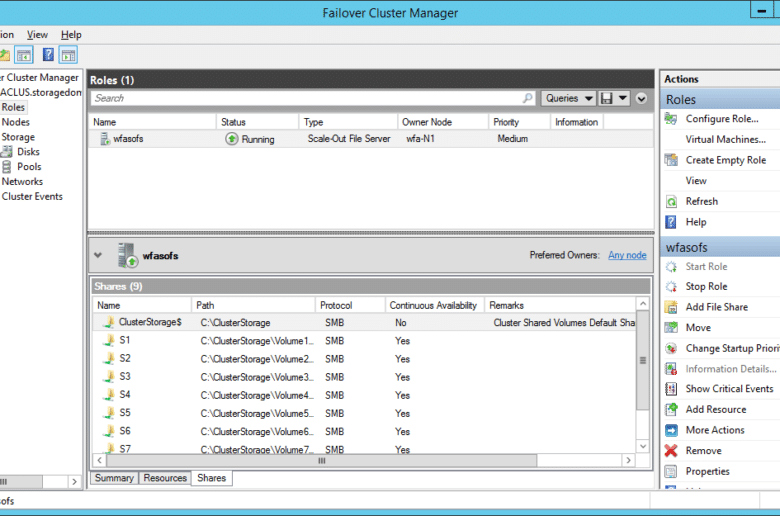Click the red Remove X icon
The height and width of the screenshot is (516, 780).
click(x=671, y=451)
